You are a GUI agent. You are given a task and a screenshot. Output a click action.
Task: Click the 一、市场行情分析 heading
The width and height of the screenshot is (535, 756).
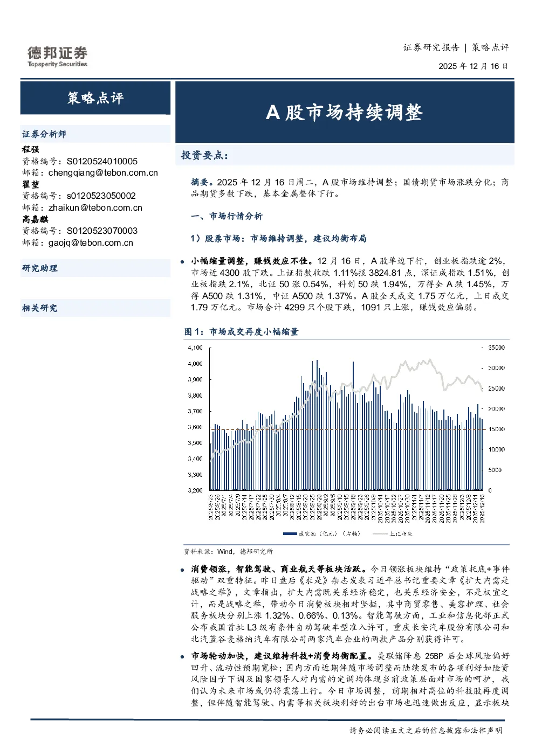click(x=227, y=216)
